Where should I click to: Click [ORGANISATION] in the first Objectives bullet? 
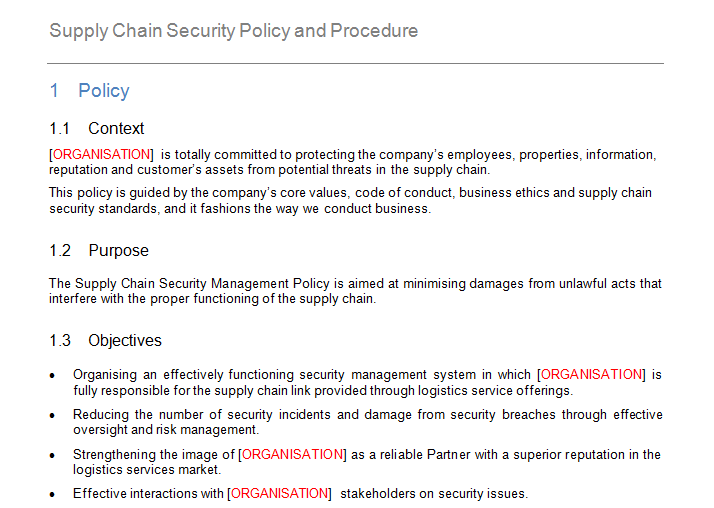pos(592,374)
